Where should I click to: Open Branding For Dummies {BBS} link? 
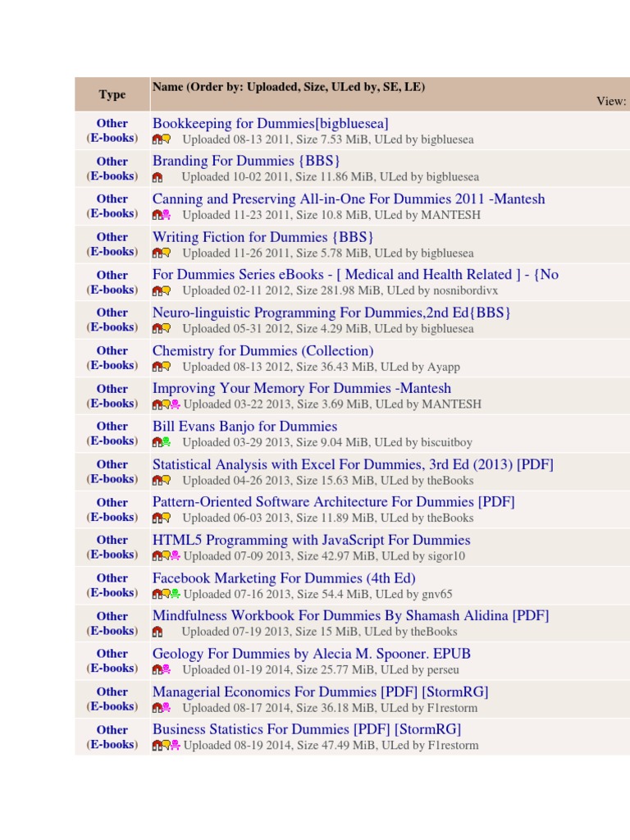(x=246, y=161)
